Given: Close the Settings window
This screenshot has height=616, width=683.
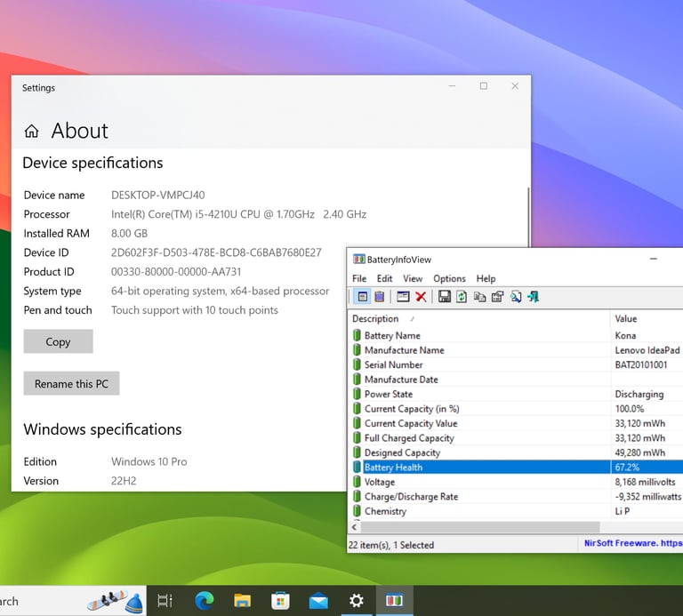Looking at the screenshot, I should (515, 86).
